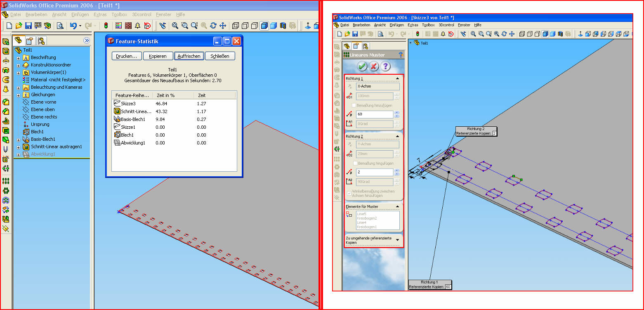The image size is (644, 310).
Task: Click the Richtung 2 copies count field
Action: point(375,173)
